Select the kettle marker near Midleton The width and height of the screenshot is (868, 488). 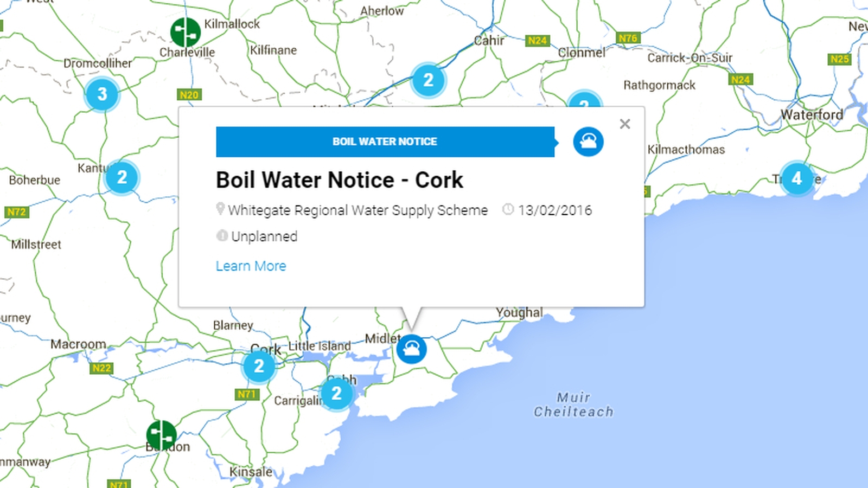click(x=412, y=349)
